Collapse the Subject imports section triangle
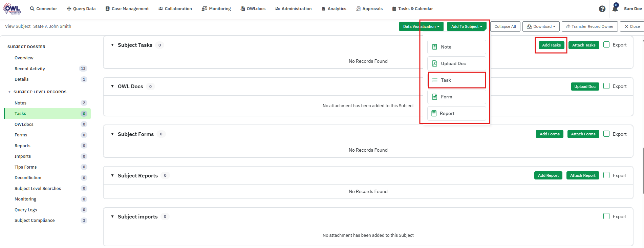The width and height of the screenshot is (644, 248). click(x=112, y=216)
